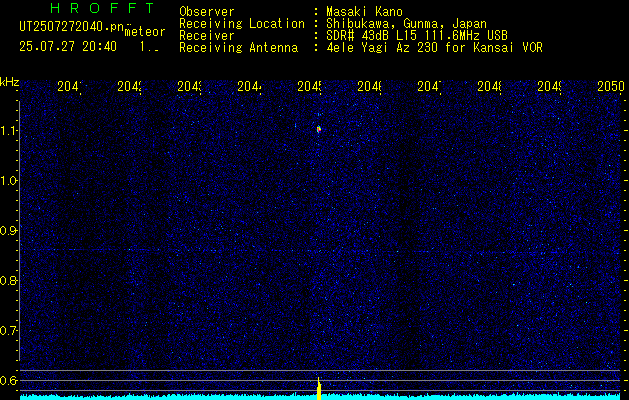This screenshot has width=629, height=400.
Task: Select the observer name Masaki Kano
Action: point(364,11)
